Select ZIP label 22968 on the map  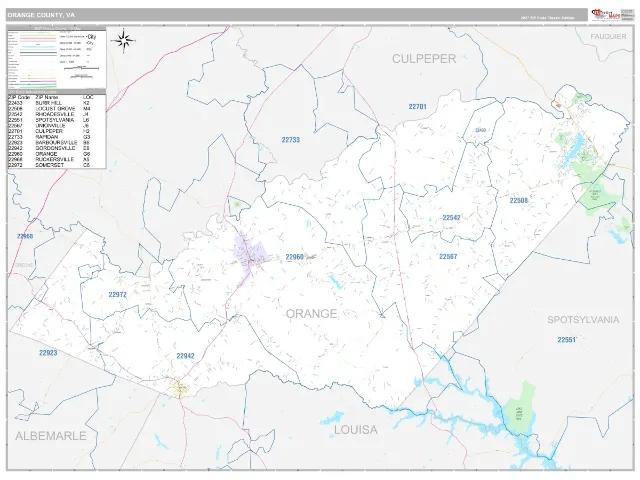[25, 236]
